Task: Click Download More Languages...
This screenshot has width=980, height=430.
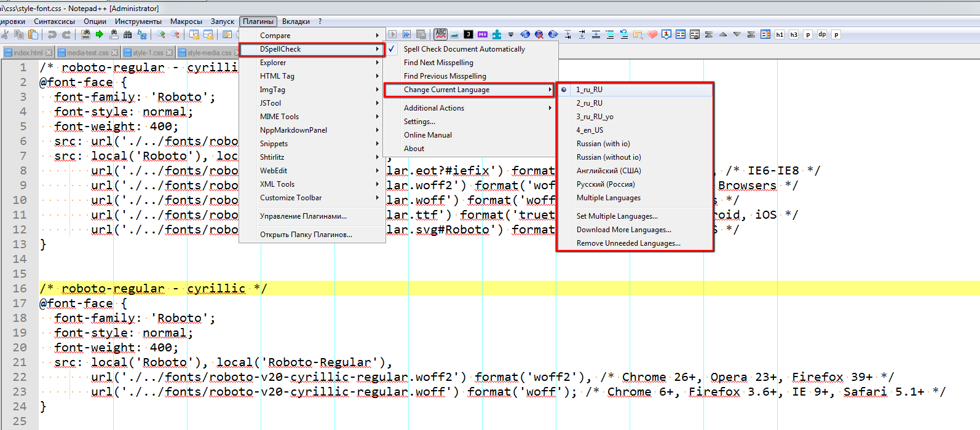Action: (x=623, y=230)
